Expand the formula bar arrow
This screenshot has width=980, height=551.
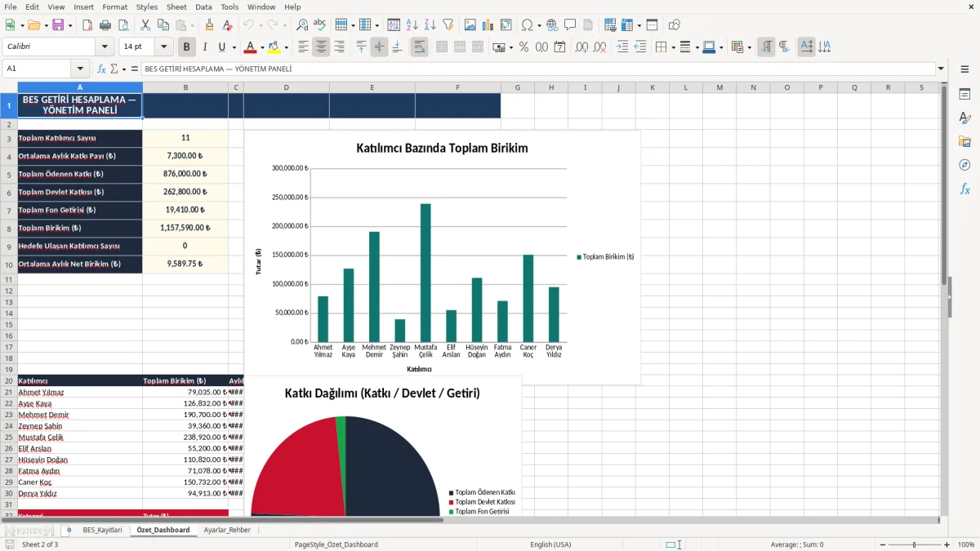coord(941,69)
